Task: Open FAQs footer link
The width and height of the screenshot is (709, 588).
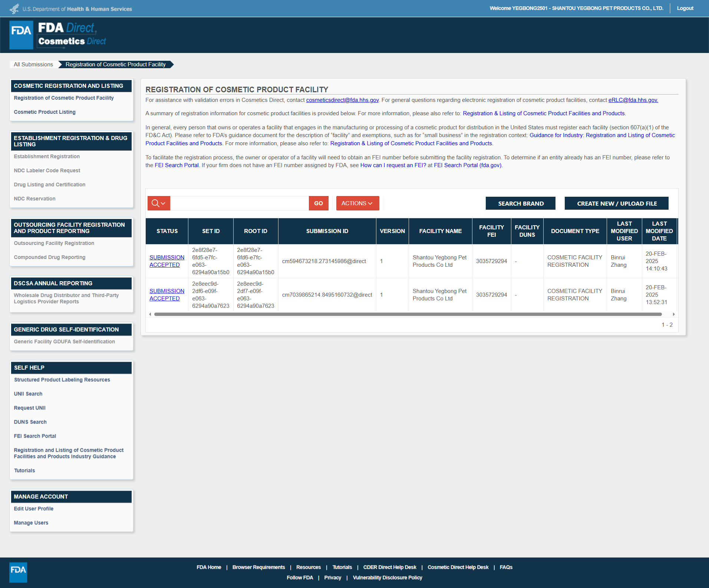Action: pyautogui.click(x=506, y=567)
